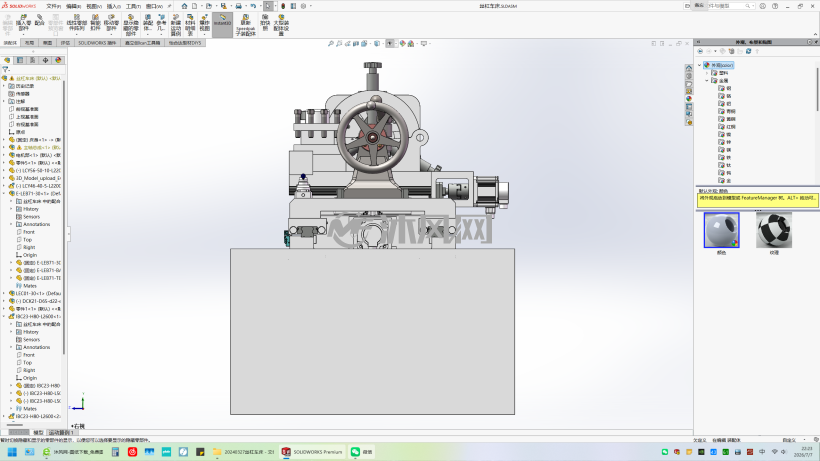The width and height of the screenshot is (820, 461).
Task: Open the Exploded View (爆炸视图) tool
Action: click(204, 23)
